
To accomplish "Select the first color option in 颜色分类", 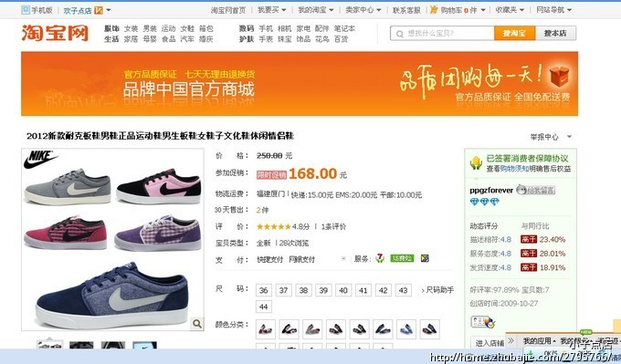I will (x=266, y=329).
